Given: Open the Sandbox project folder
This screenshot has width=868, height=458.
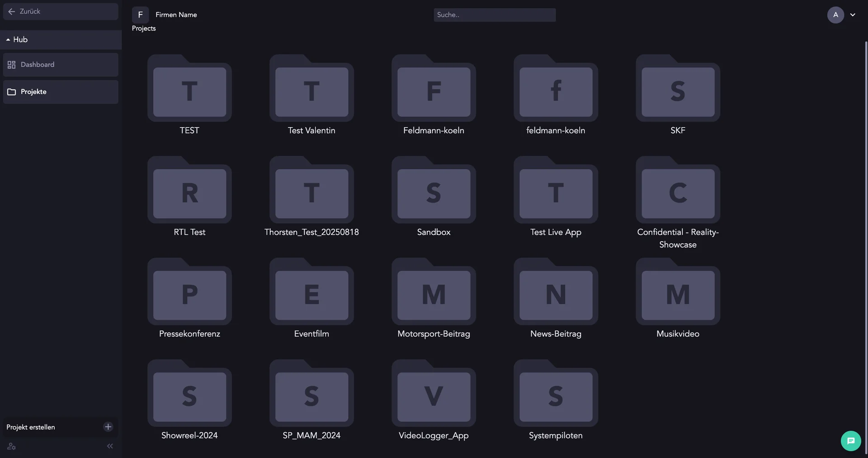Looking at the screenshot, I should [434, 190].
